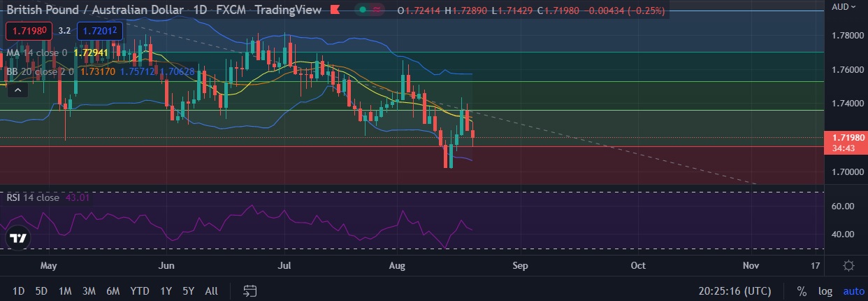Select the 1Y time range
The width and height of the screenshot is (868, 301).
coord(166,291)
